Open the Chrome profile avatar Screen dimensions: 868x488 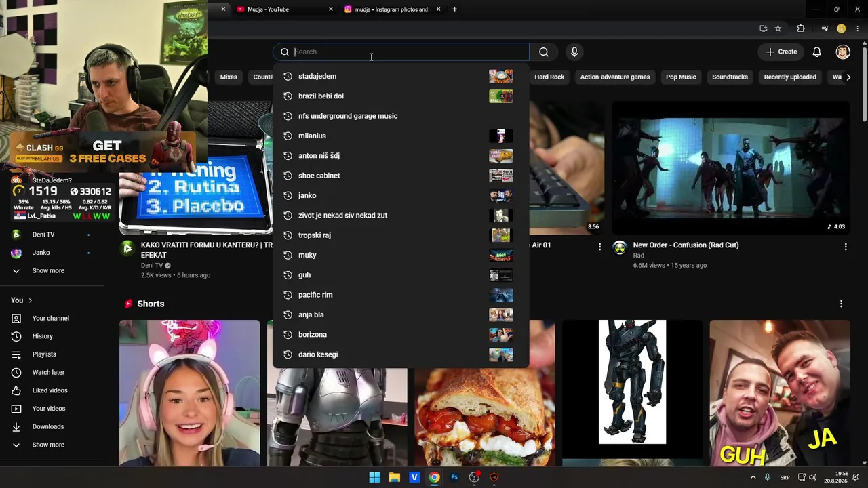tap(842, 28)
